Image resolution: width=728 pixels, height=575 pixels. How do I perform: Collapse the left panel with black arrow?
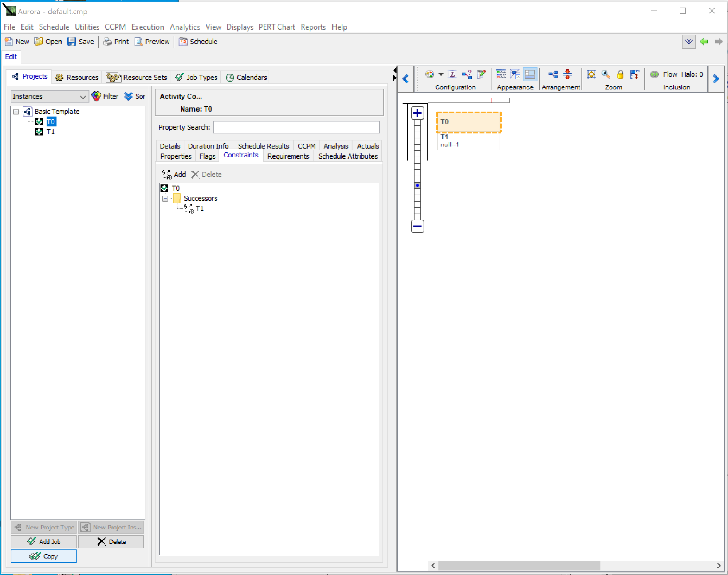tap(395, 70)
